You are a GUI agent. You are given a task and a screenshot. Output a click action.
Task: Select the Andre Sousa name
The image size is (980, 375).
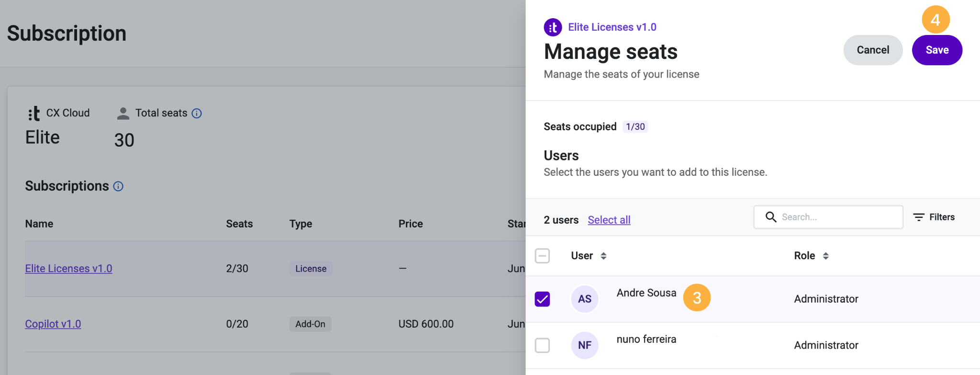coord(646,293)
